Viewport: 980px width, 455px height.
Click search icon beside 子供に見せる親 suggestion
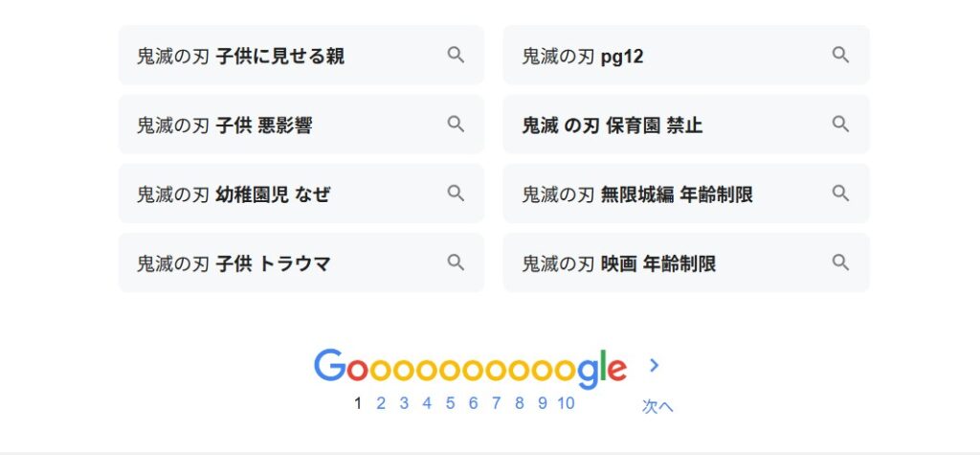(x=456, y=55)
